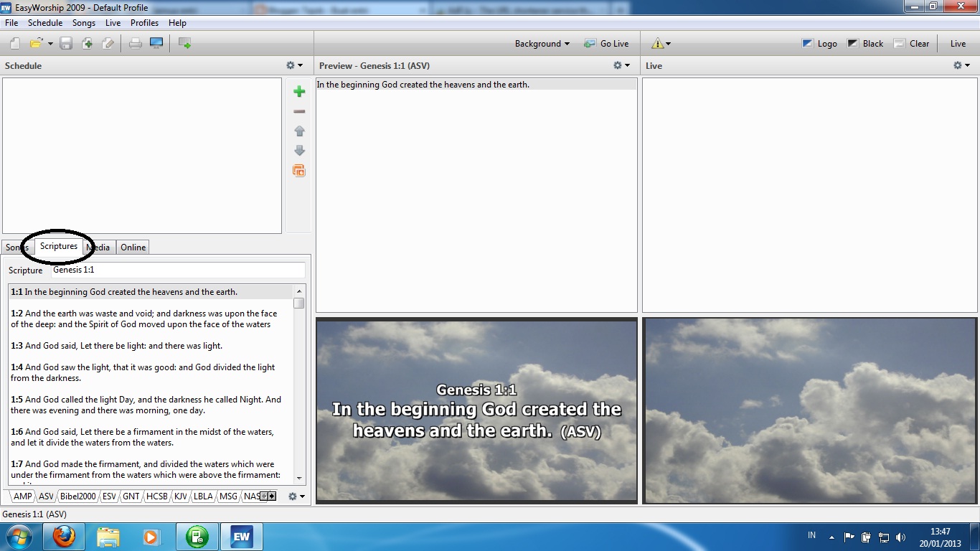Image resolution: width=980 pixels, height=551 pixels.
Task: Save schedule with the floppy disk icon
Action: (66, 44)
